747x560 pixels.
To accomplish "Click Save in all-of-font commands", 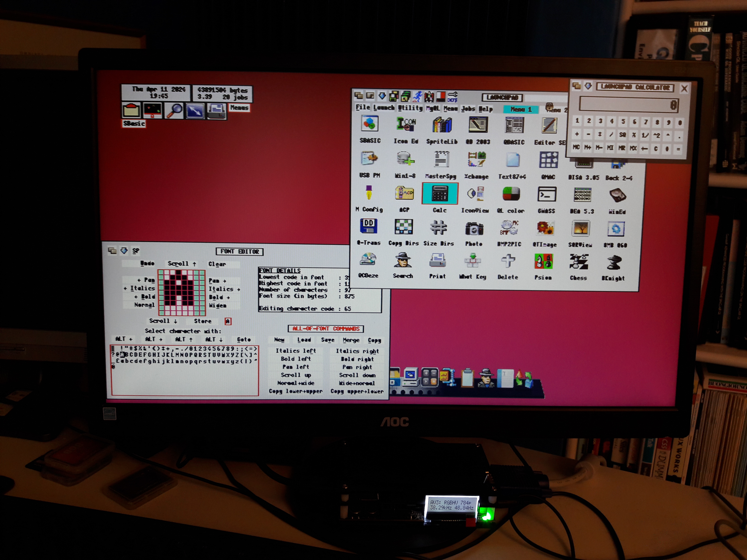I will 328,340.
